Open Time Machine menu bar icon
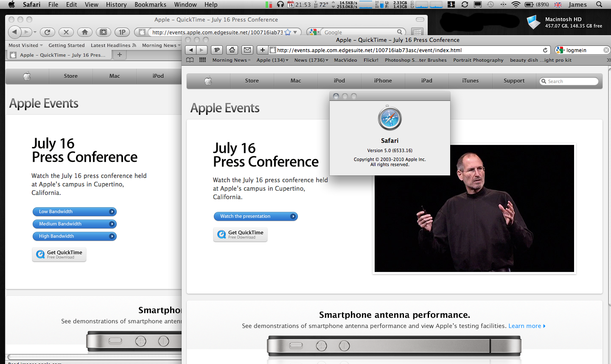 click(x=490, y=5)
